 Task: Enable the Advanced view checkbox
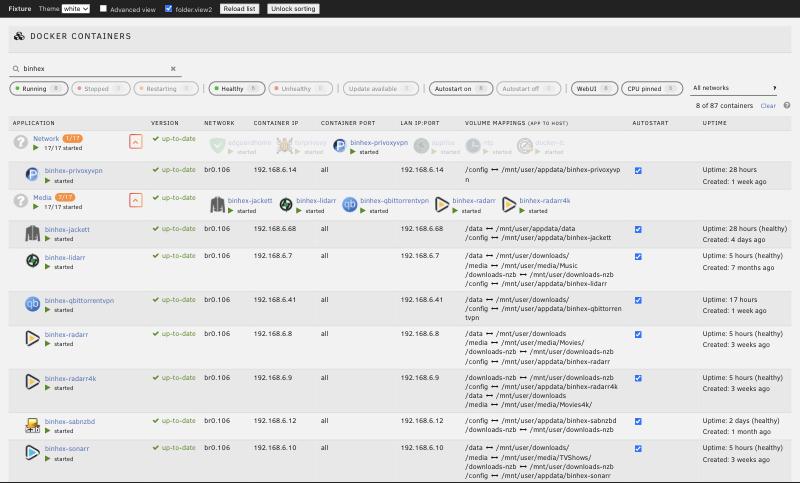103,8
